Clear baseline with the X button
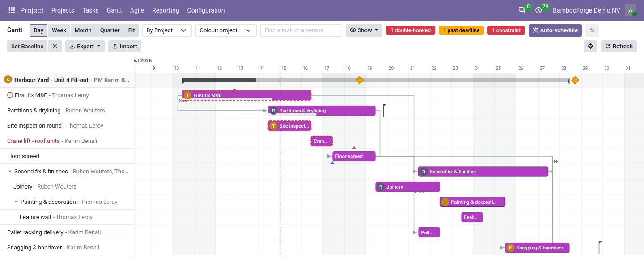Viewport: 644px width, 266px height. (55, 46)
